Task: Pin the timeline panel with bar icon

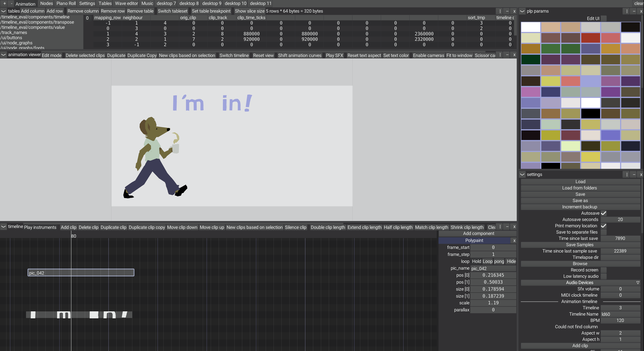Action: pos(500,227)
